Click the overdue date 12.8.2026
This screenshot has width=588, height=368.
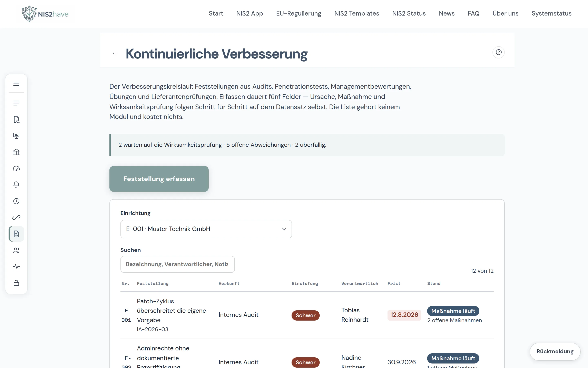[x=404, y=315]
